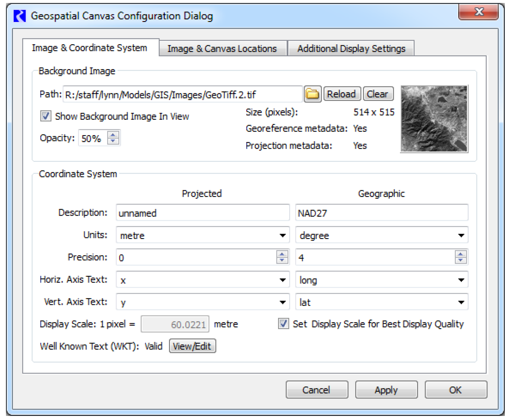Viewport: 513px width, 420px height.
Task: Click the RiverWare logo in title bar
Action: [20, 16]
